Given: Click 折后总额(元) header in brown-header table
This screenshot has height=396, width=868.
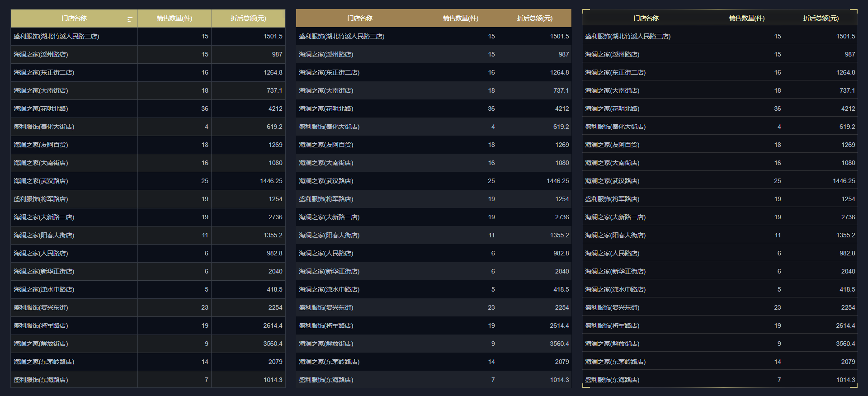Looking at the screenshot, I should tap(534, 18).
